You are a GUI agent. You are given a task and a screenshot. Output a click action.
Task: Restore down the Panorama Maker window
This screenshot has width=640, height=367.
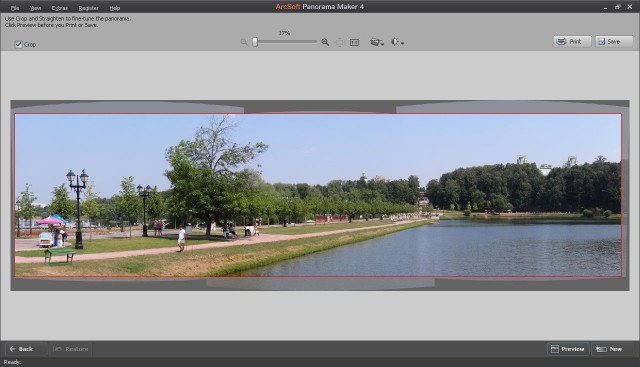pyautogui.click(x=618, y=7)
